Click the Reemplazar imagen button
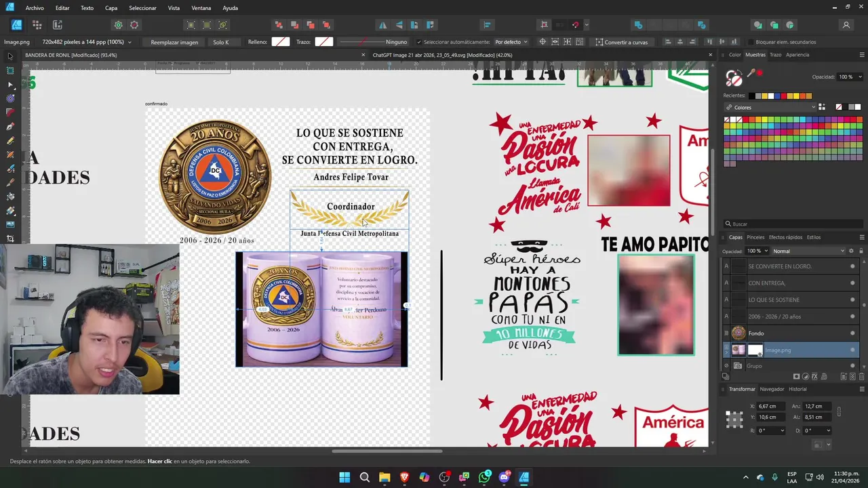 point(174,42)
